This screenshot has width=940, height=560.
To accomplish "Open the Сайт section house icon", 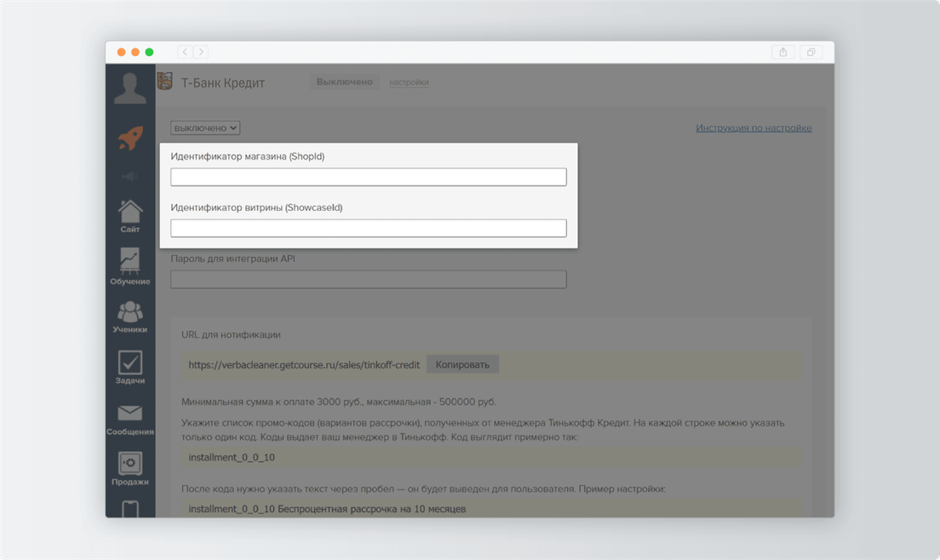I will click(130, 211).
